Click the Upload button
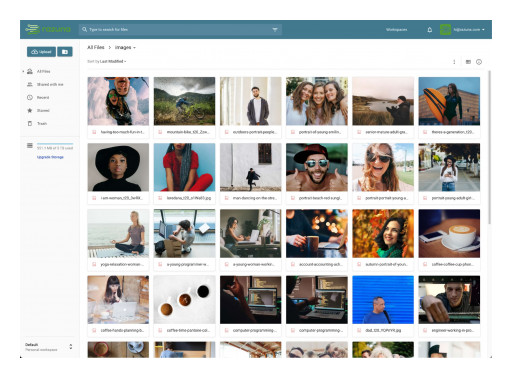The height and width of the screenshot is (378, 512). (x=41, y=52)
